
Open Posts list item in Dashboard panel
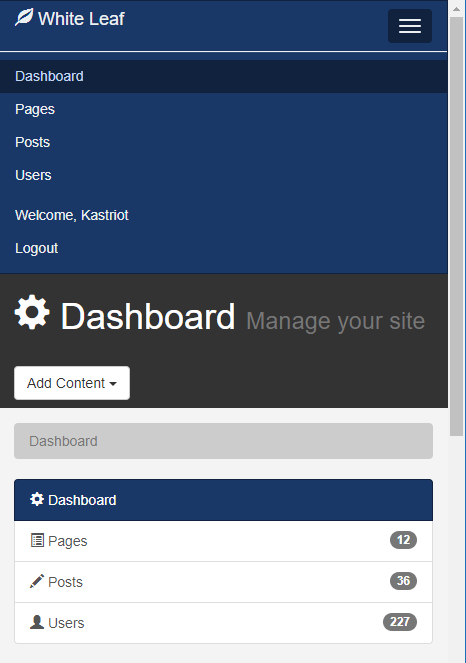click(223, 582)
